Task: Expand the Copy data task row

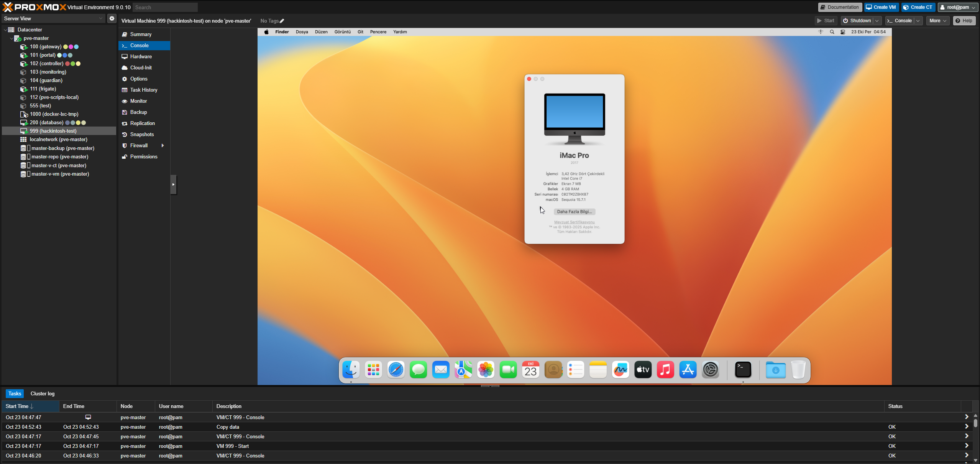Action: (967, 426)
